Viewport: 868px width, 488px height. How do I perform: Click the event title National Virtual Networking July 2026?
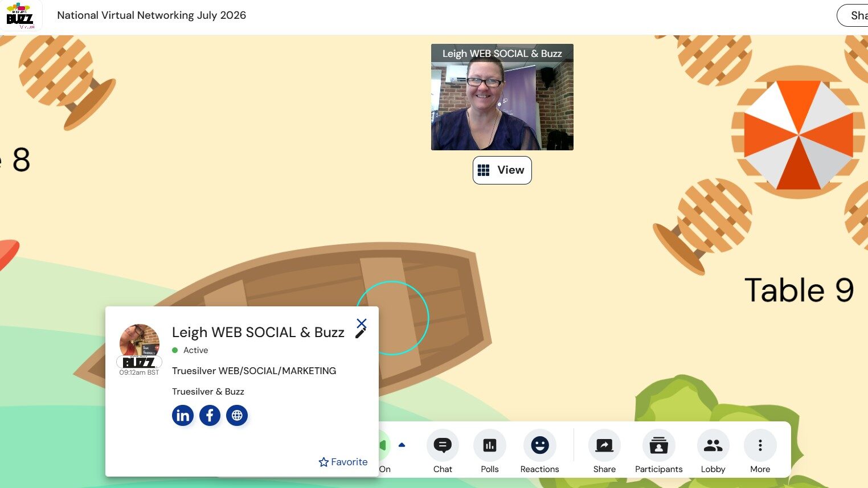coord(152,15)
